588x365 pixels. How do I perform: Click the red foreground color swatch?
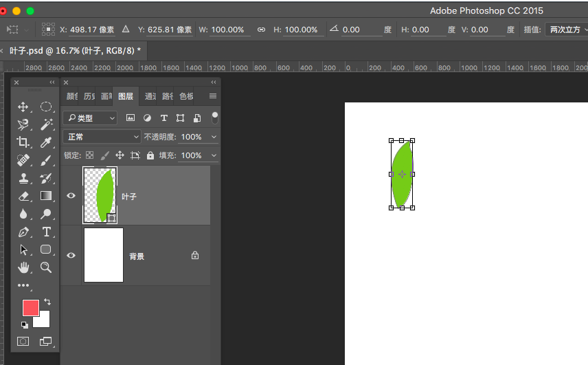[31, 308]
